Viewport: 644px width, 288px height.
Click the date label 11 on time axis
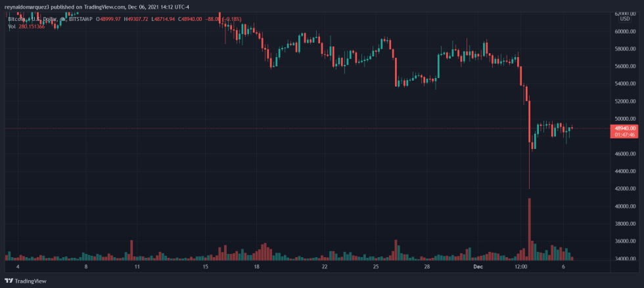pos(137,267)
